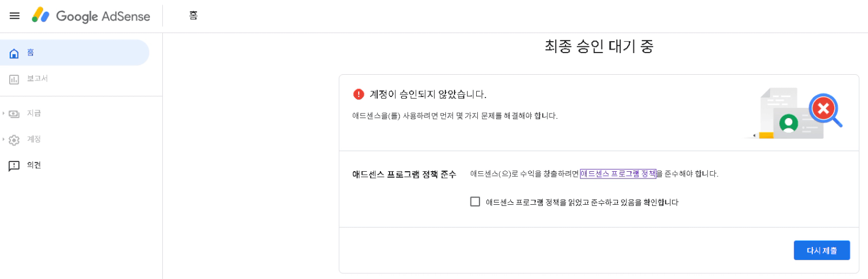This screenshot has width=868, height=279.
Task: Click the 홈 page title in header
Action: coord(194,16)
